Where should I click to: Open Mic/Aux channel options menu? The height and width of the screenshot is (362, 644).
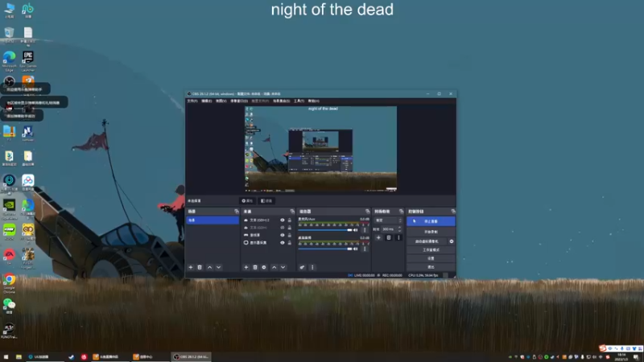365,230
